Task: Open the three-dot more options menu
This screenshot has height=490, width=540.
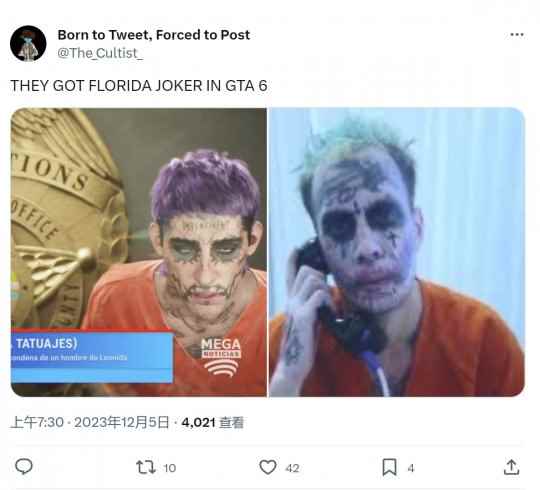Action: (x=517, y=34)
